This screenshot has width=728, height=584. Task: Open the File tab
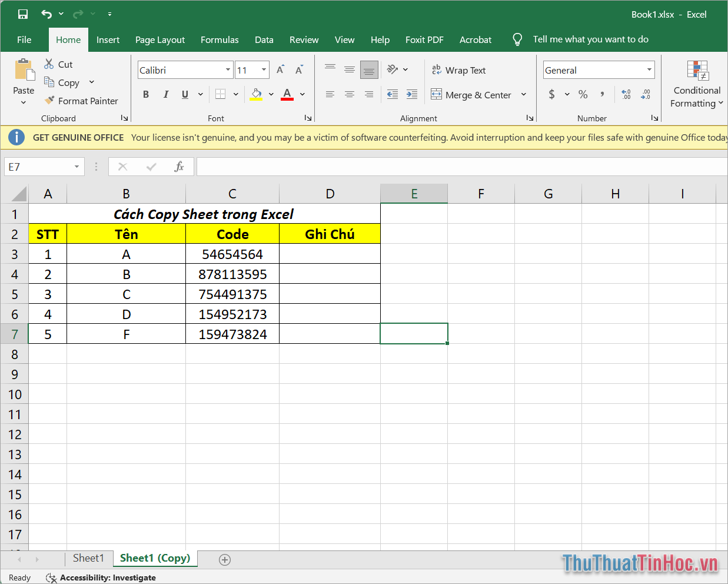[x=24, y=39]
